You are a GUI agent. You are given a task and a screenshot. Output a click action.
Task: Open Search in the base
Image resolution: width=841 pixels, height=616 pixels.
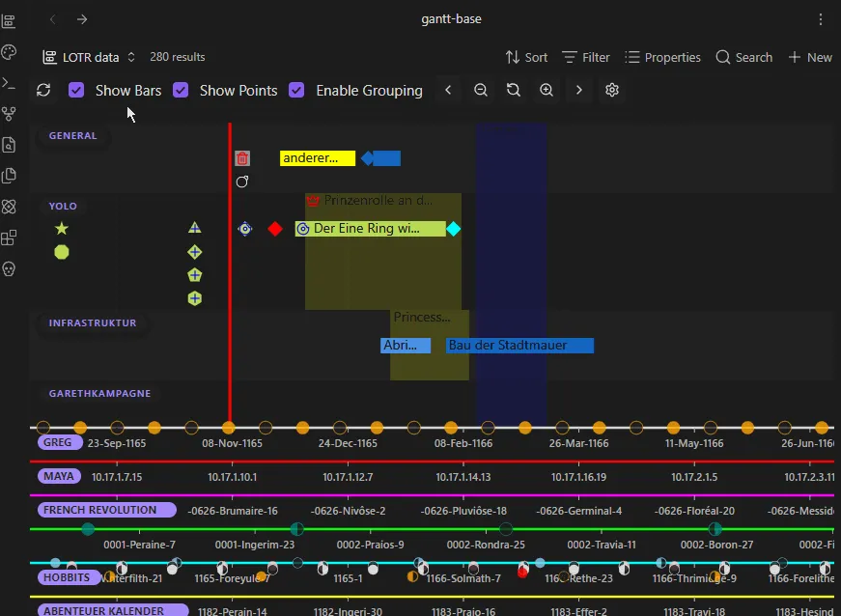[x=744, y=57]
